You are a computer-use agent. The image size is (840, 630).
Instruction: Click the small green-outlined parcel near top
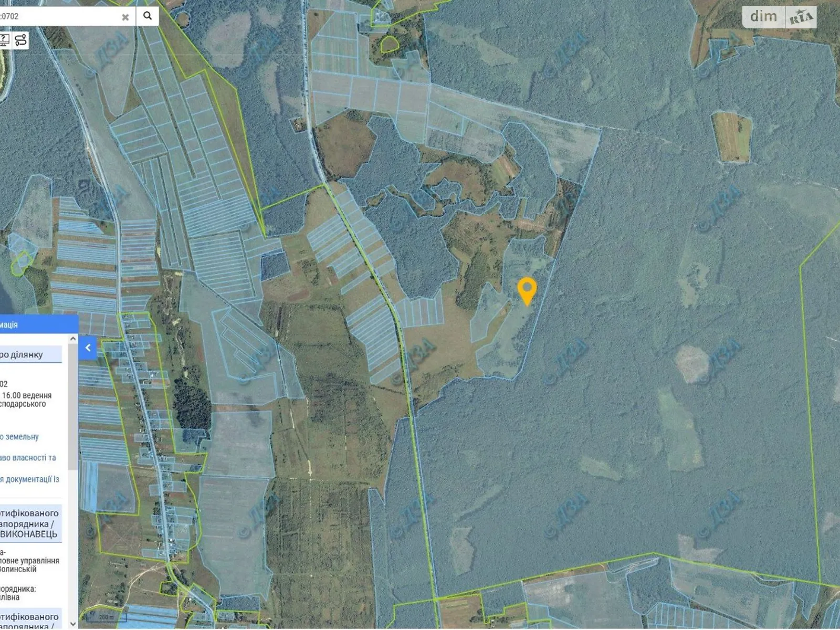[389, 44]
